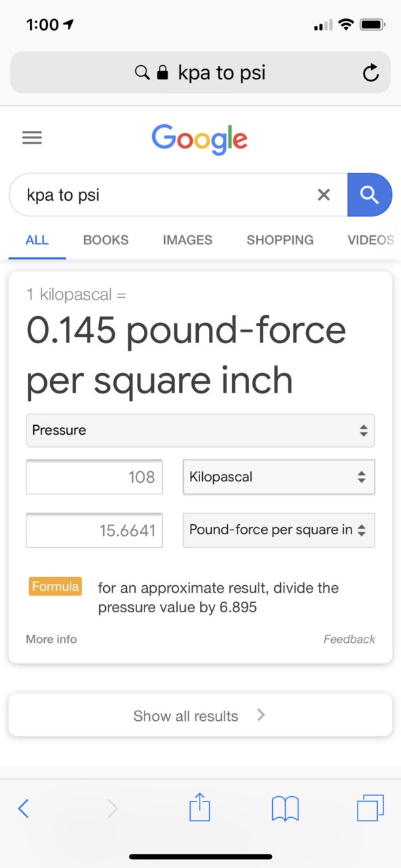Open the Pound-force per square inch dropdown
This screenshot has width=401, height=868.
click(x=279, y=530)
